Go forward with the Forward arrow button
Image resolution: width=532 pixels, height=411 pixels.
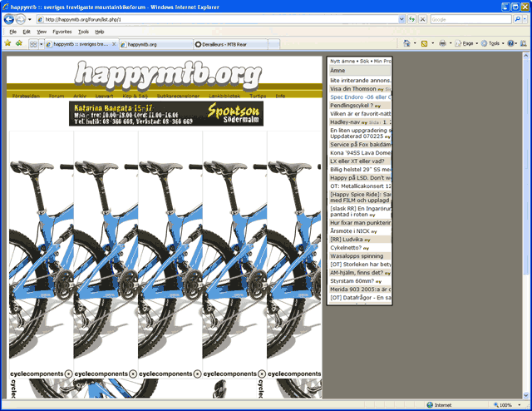(20, 19)
